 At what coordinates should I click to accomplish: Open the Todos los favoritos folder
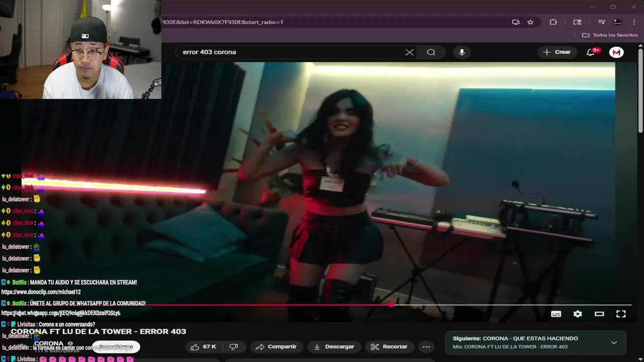(x=610, y=35)
